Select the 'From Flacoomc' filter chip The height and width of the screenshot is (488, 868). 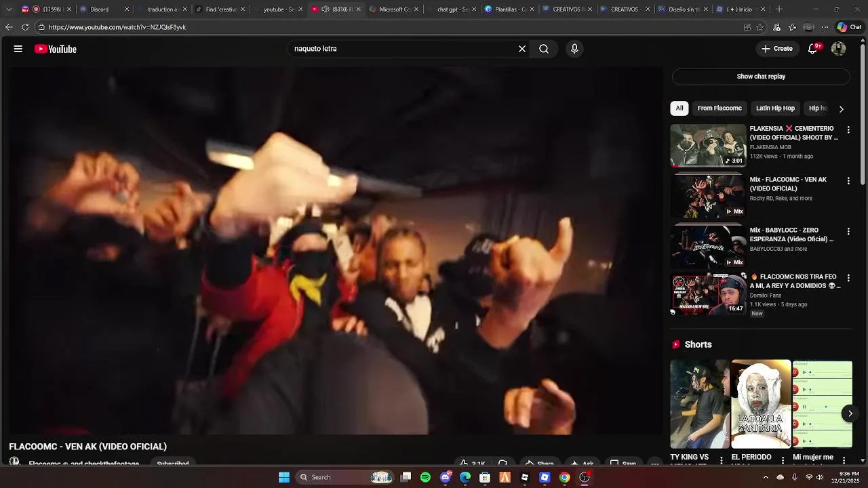point(719,108)
